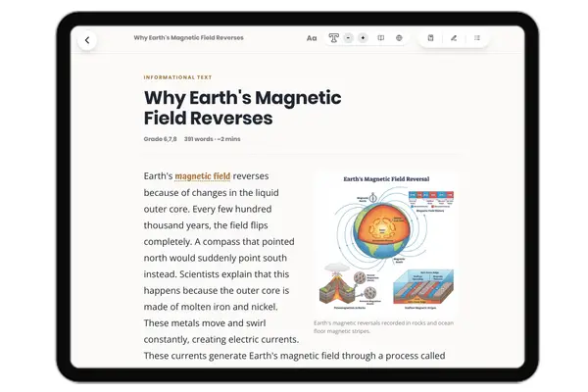The height and width of the screenshot is (392, 588).
Task: Go back using the arrow button
Action: pyautogui.click(x=87, y=40)
